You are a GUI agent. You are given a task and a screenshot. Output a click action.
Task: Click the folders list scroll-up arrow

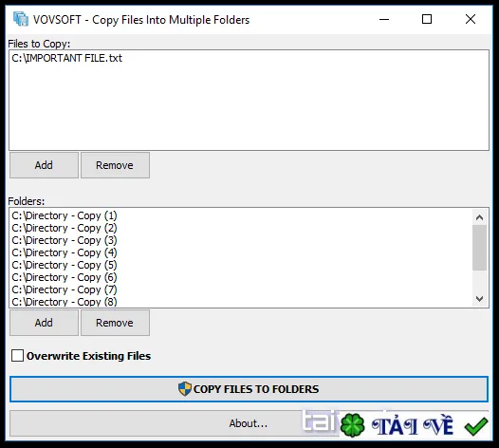pos(479,217)
